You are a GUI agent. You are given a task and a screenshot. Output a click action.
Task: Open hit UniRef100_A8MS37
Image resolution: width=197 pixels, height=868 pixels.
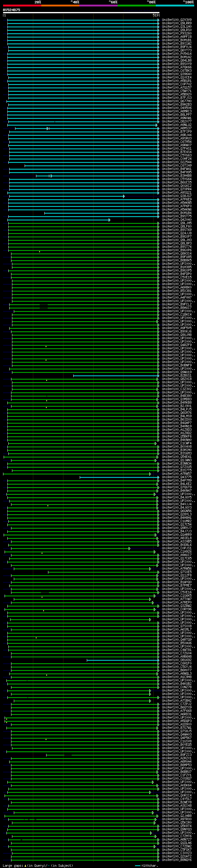[x=177, y=128]
